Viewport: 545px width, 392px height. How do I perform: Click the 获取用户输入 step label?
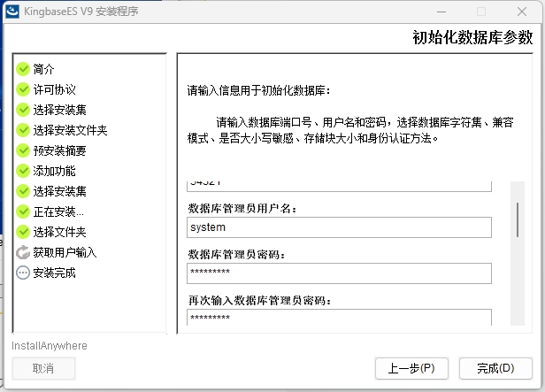pyautogui.click(x=65, y=253)
